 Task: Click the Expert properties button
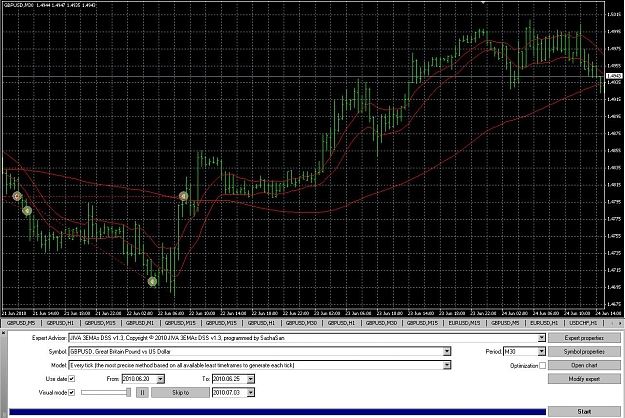[584, 338]
